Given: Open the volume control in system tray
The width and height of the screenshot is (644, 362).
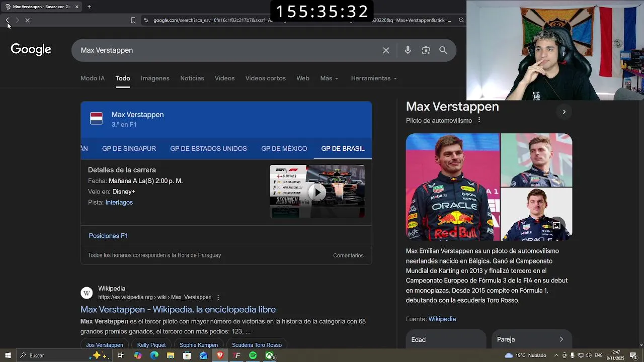Looking at the screenshot, I should [x=589, y=355].
